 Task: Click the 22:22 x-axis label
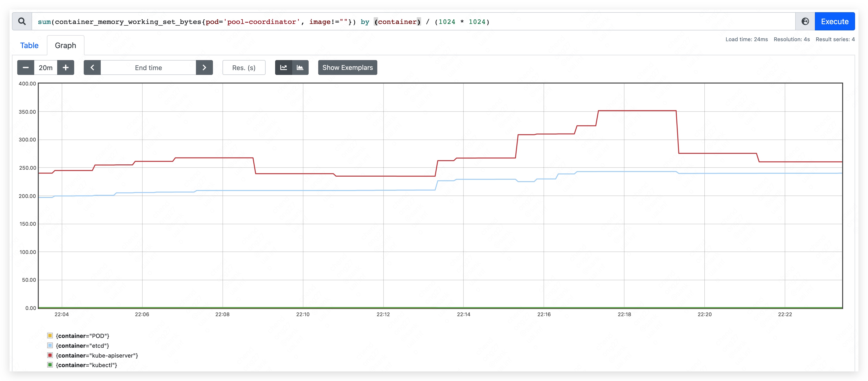click(x=785, y=314)
